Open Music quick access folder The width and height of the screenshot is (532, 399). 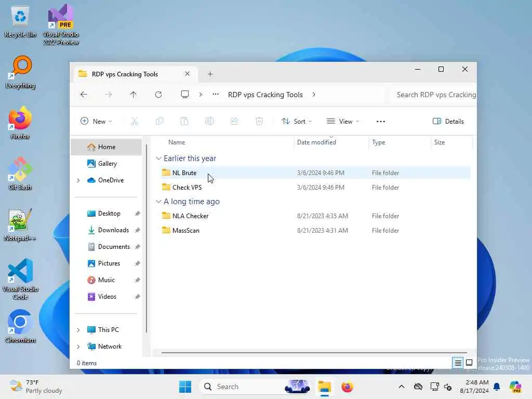106,280
